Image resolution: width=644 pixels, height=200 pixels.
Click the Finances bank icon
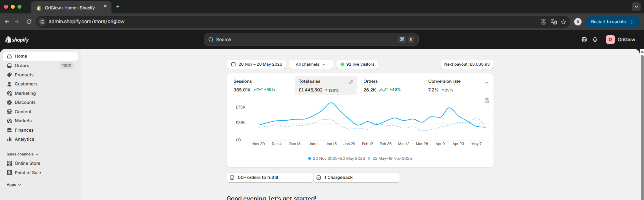9,130
